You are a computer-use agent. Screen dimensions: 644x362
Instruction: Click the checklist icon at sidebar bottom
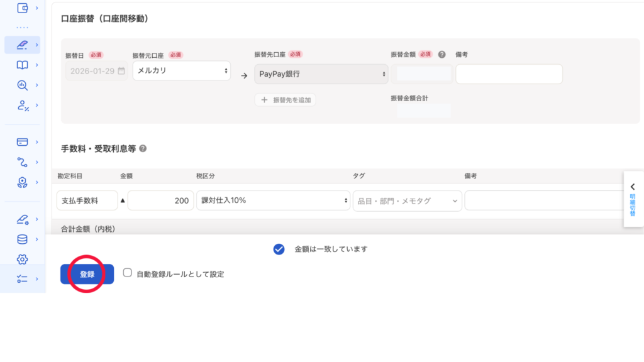click(23, 279)
